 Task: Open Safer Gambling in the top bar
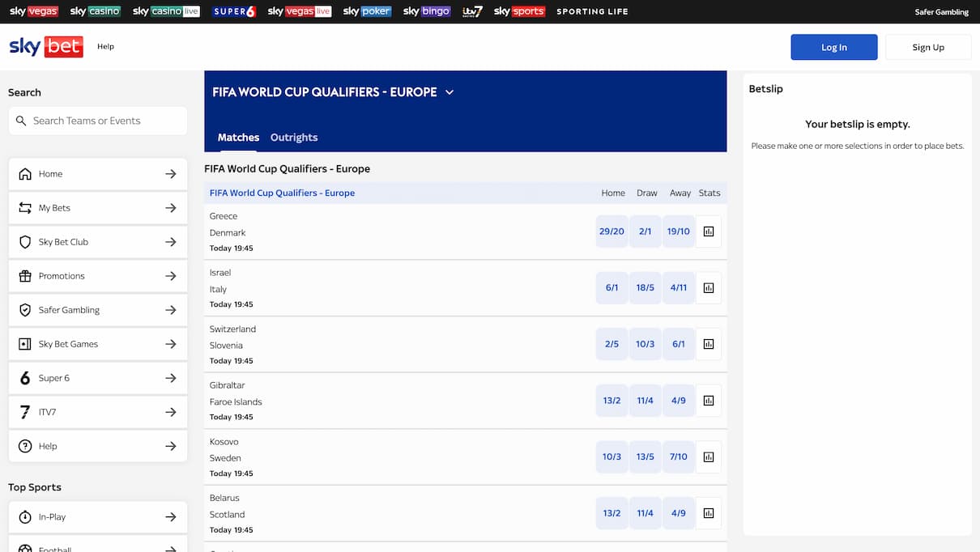point(943,11)
